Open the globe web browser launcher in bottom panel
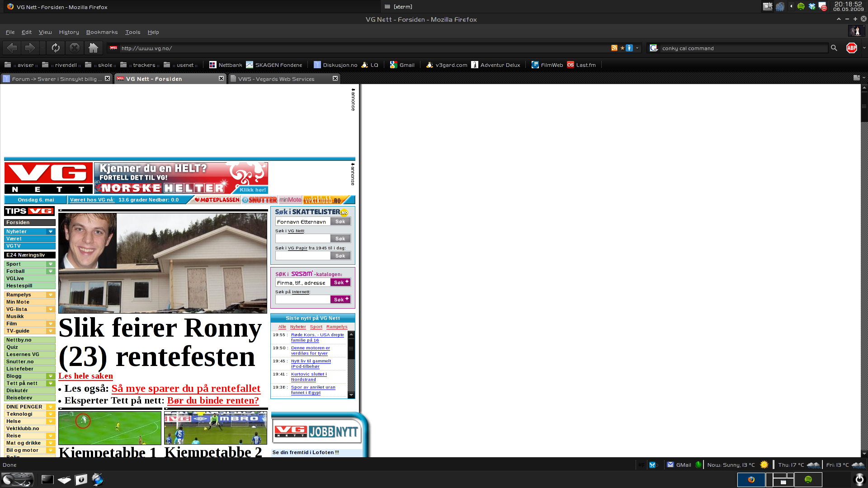 click(98, 479)
